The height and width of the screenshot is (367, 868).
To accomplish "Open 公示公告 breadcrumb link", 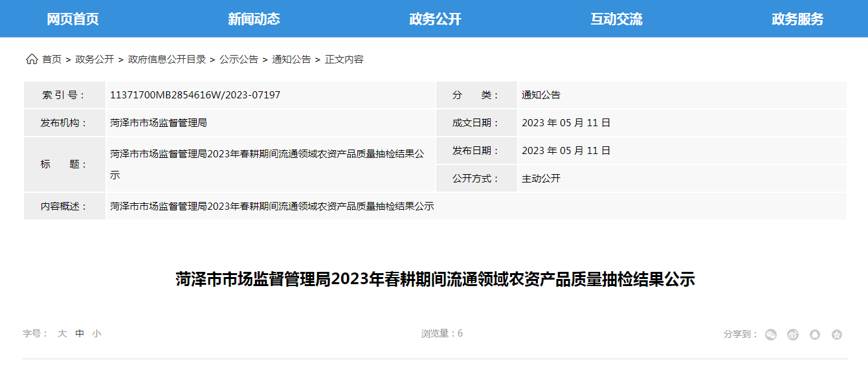I will coord(239,60).
